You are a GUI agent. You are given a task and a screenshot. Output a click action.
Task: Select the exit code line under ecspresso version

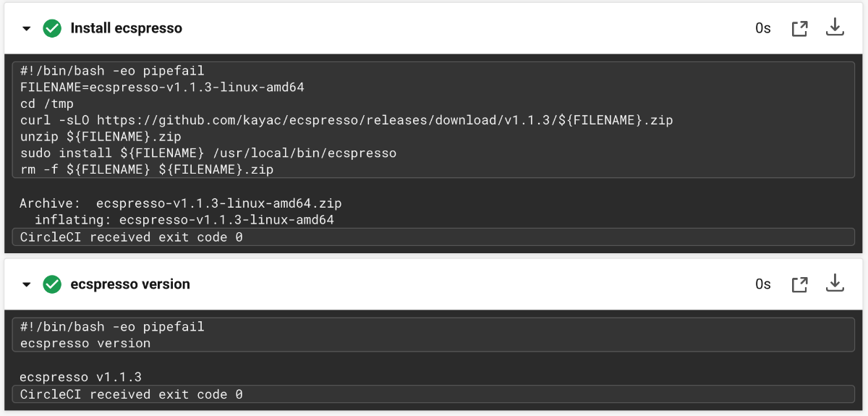[433, 394]
